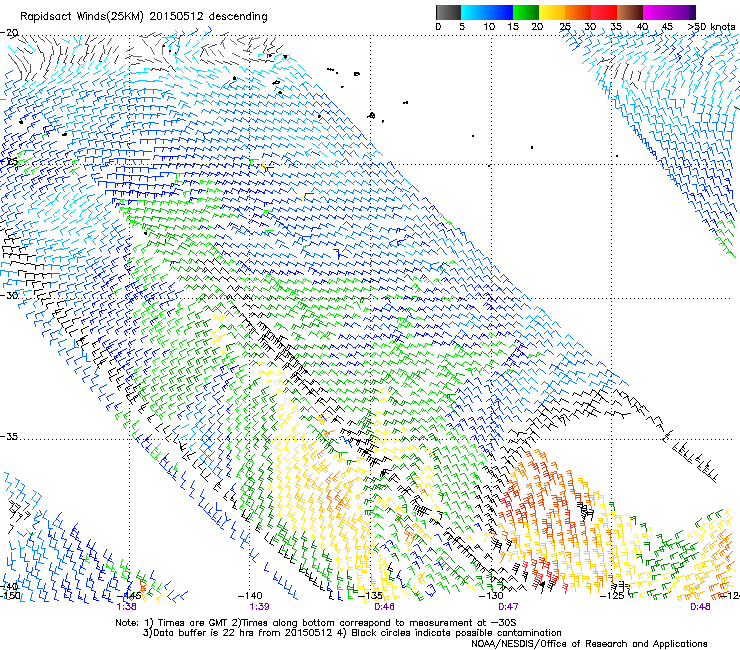Click the green 15–20 knots legend swatch

click(x=526, y=12)
